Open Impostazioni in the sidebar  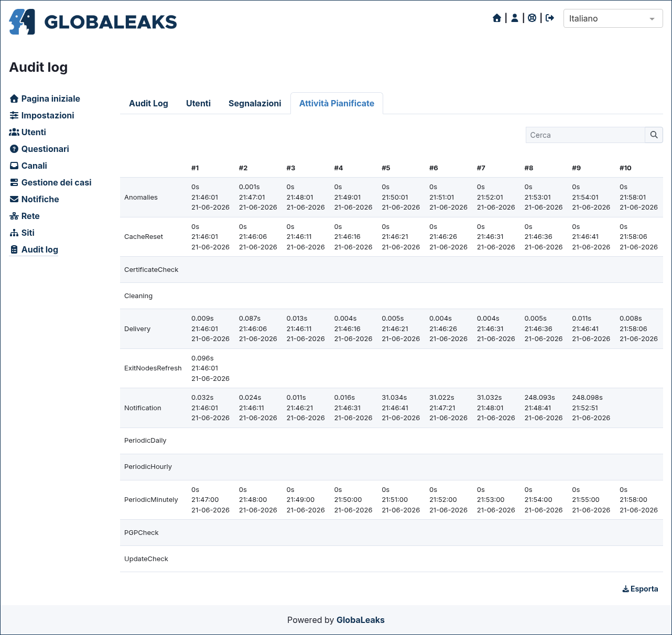pos(48,115)
